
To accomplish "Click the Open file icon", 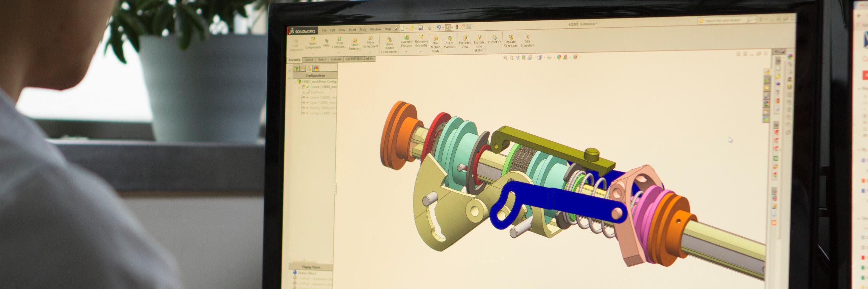I will coord(411,28).
